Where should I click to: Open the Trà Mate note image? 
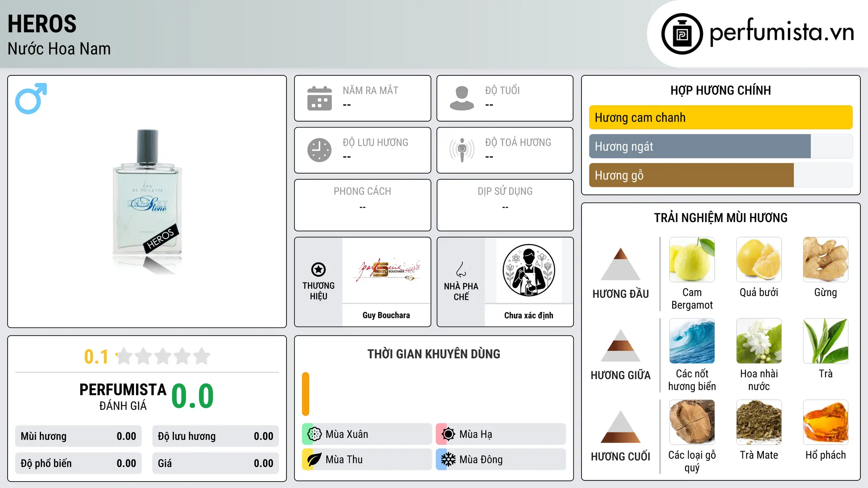point(759,422)
